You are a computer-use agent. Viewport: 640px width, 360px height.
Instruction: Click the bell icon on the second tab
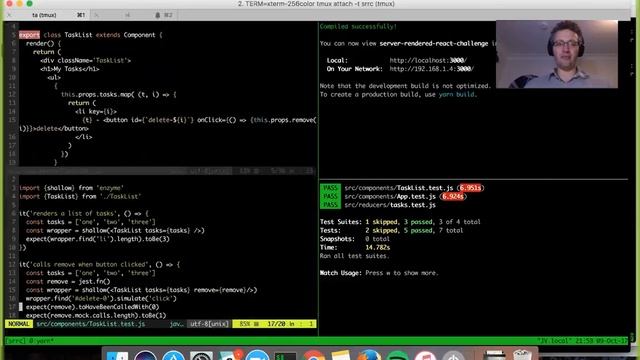[158, 15]
